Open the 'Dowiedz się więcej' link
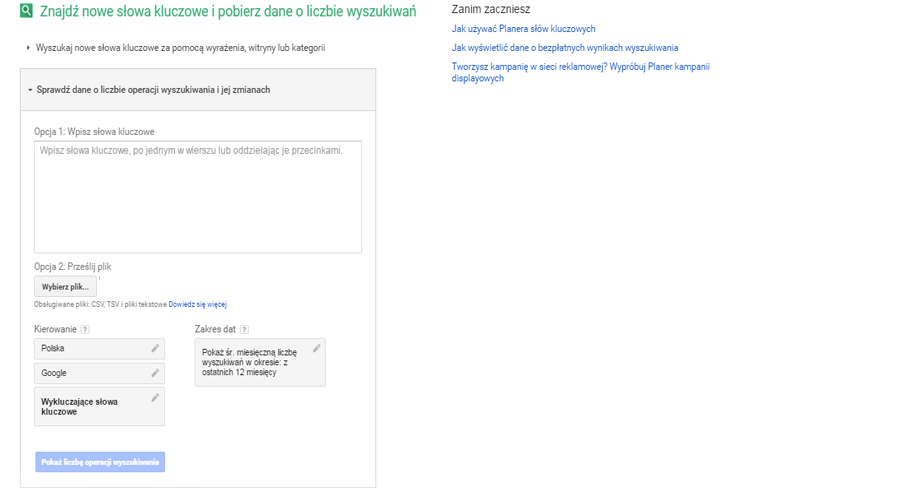This screenshot has height=500, width=900. [x=197, y=304]
